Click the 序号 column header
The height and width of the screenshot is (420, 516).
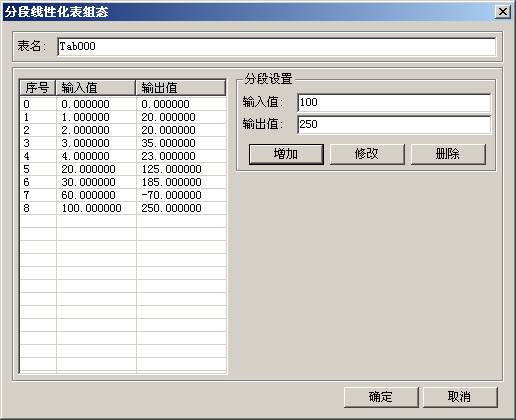coord(38,88)
